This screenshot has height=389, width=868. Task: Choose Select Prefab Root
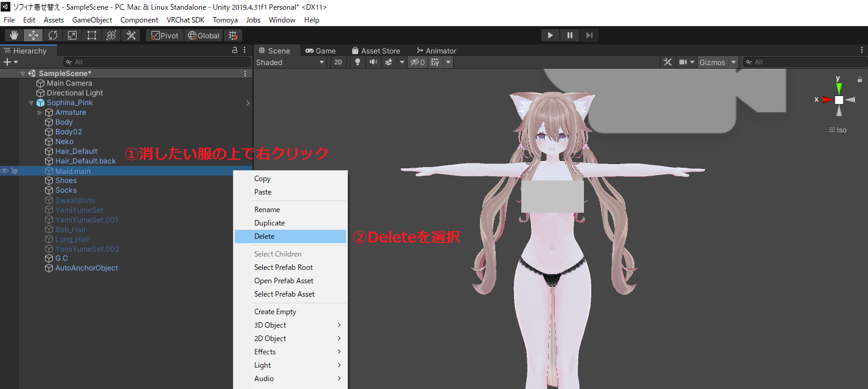[x=290, y=267]
